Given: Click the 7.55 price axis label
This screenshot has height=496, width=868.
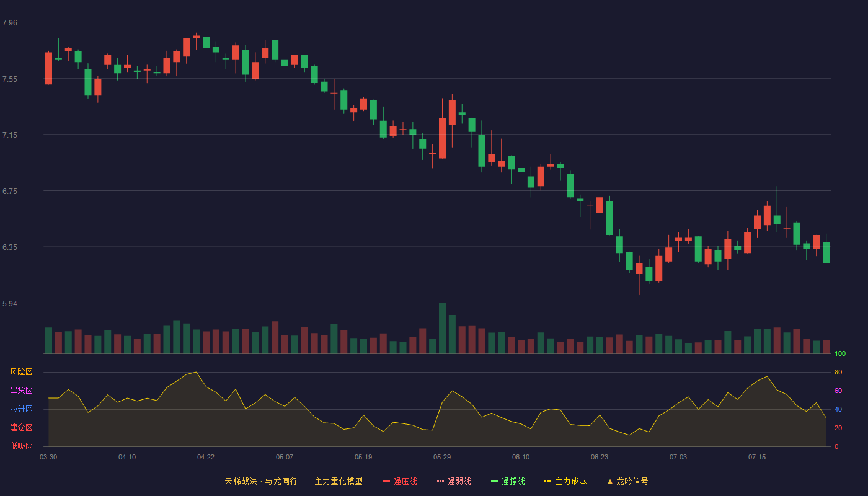Looking at the screenshot, I should pos(10,79).
